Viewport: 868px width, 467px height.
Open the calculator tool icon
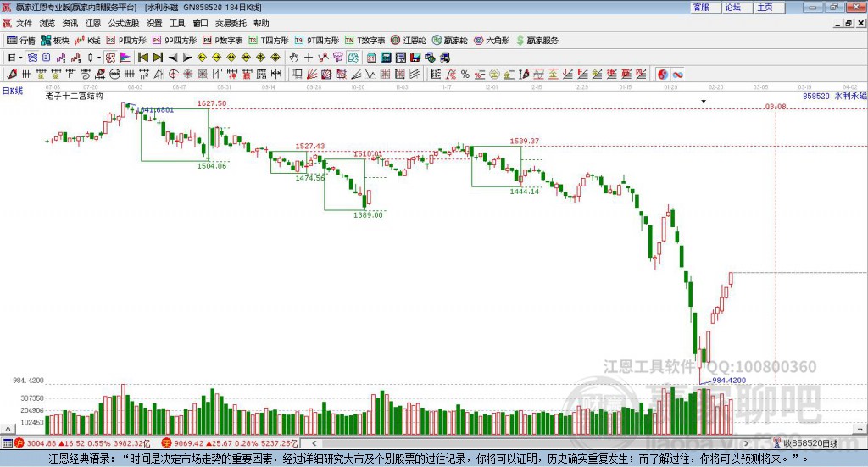[386, 58]
